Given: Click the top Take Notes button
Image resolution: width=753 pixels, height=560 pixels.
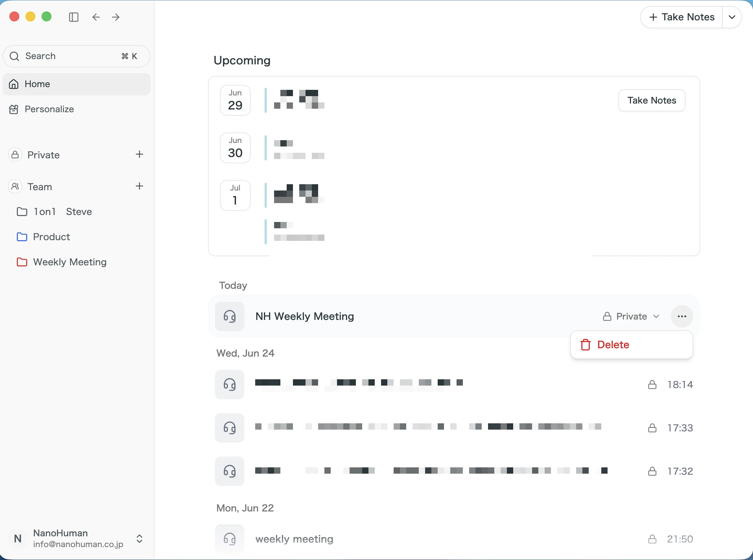Looking at the screenshot, I should (x=681, y=17).
